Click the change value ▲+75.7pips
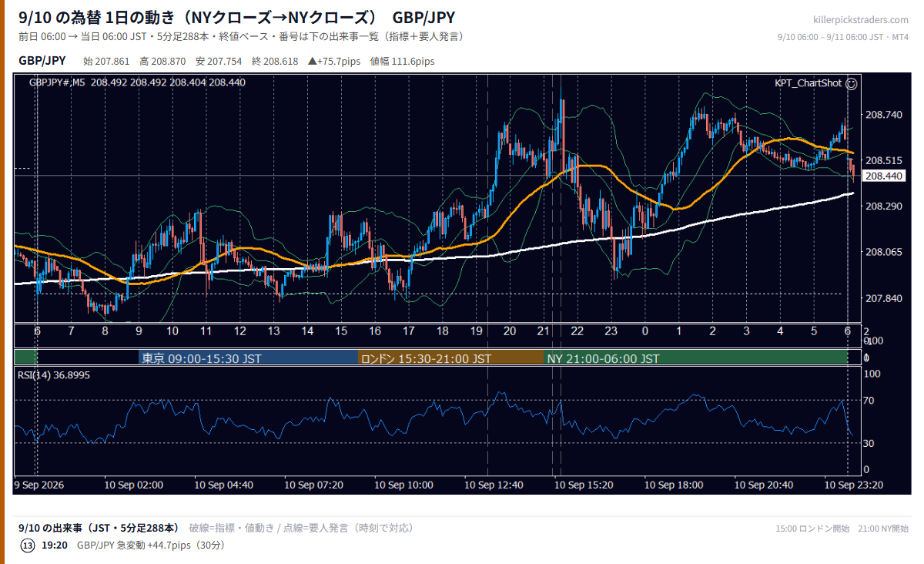Image resolution: width=924 pixels, height=564 pixels. click(334, 61)
